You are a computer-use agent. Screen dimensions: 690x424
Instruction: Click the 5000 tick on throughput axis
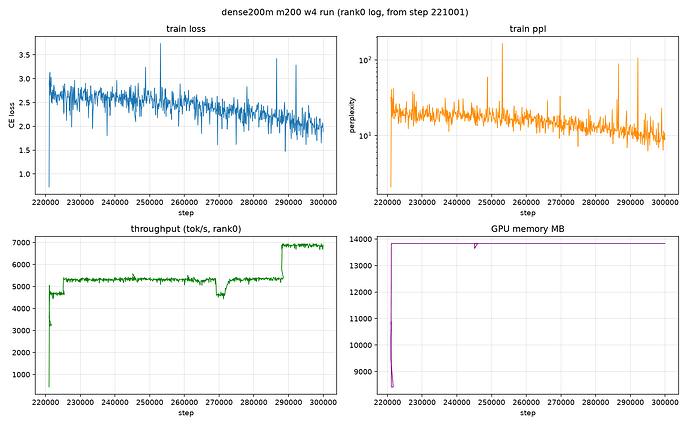coord(22,287)
